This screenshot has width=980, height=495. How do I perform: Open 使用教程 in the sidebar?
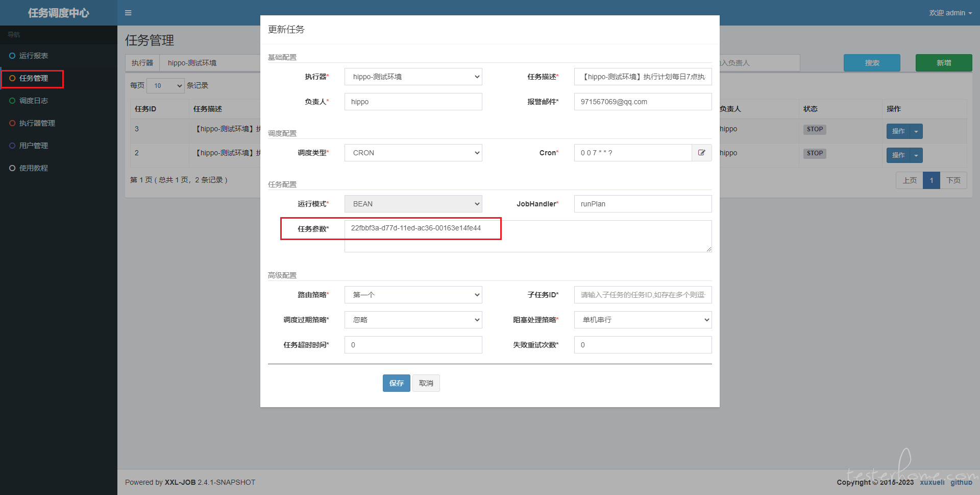coord(59,168)
